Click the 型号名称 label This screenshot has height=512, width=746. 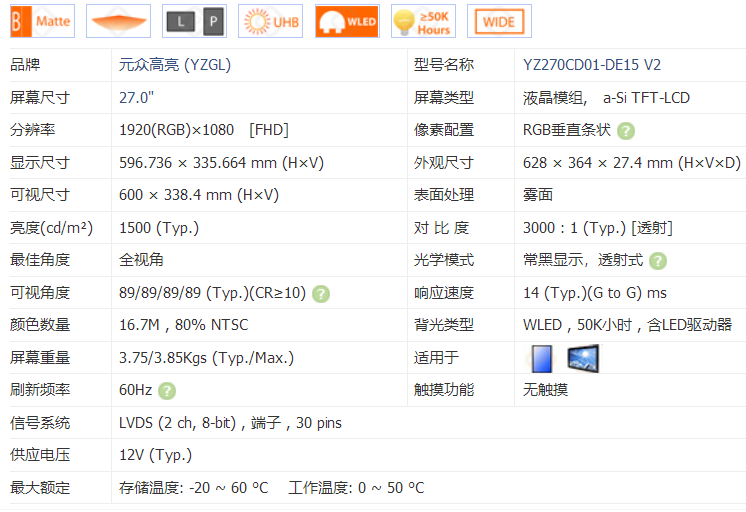[x=444, y=64]
